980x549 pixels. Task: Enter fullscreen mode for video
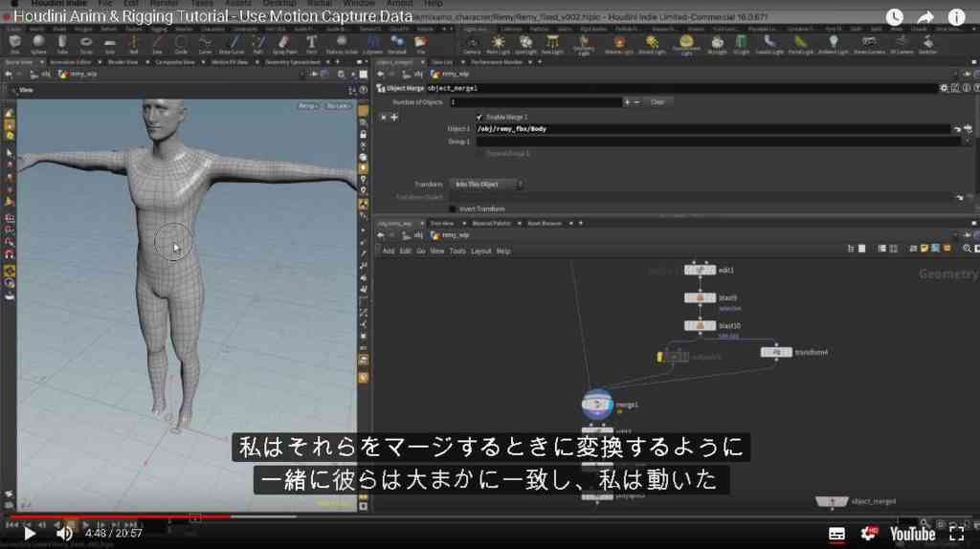[956, 534]
